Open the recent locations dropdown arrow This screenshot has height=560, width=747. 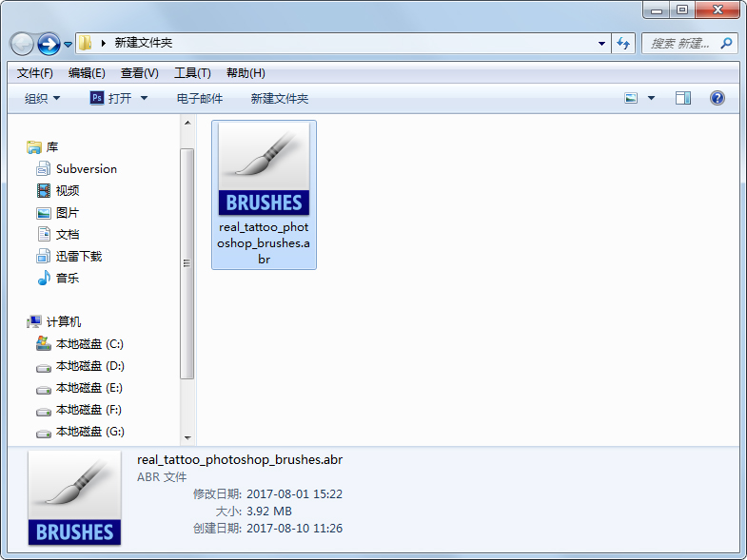(x=69, y=45)
